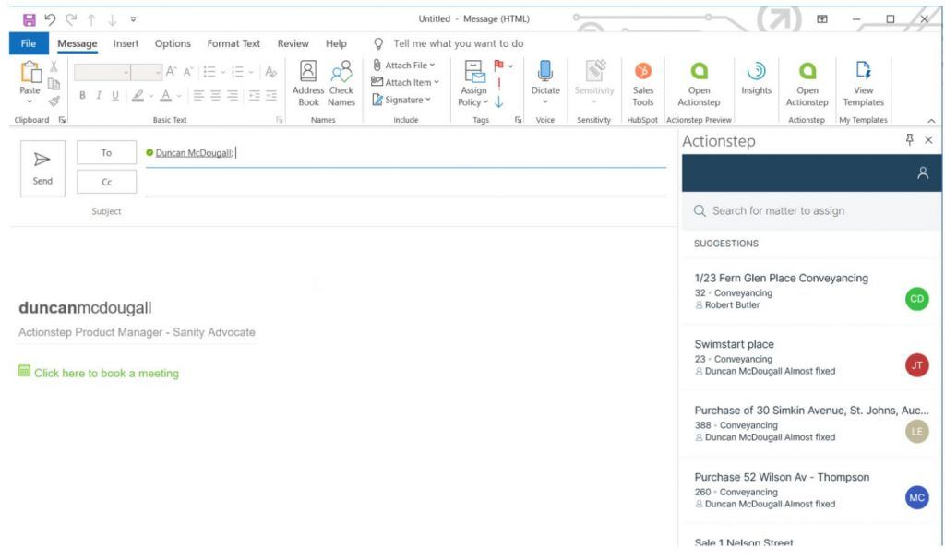Toggle bulleted list
Viewport: 945px width, 560px height.
[209, 72]
